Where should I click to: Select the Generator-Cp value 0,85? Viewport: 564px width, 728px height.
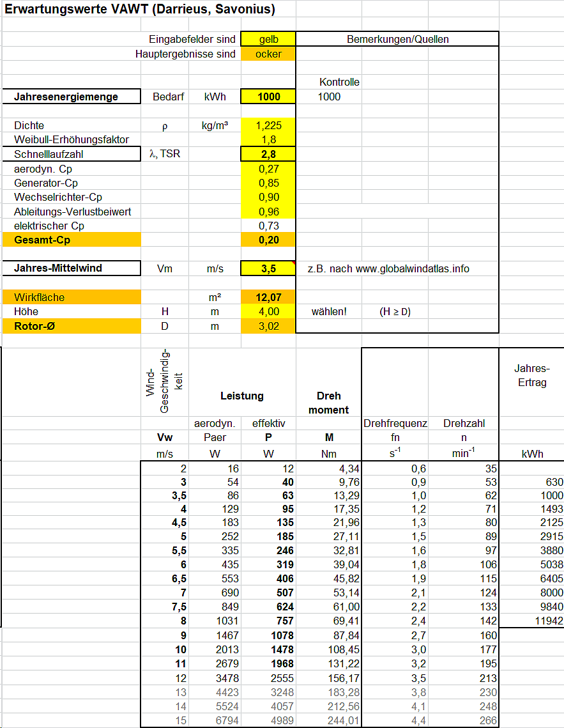pos(268,183)
